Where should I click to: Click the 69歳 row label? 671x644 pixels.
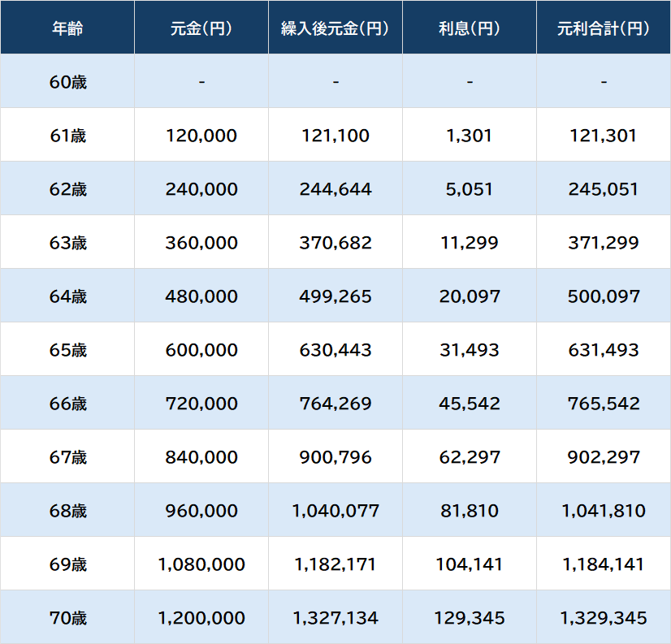[x=67, y=564]
